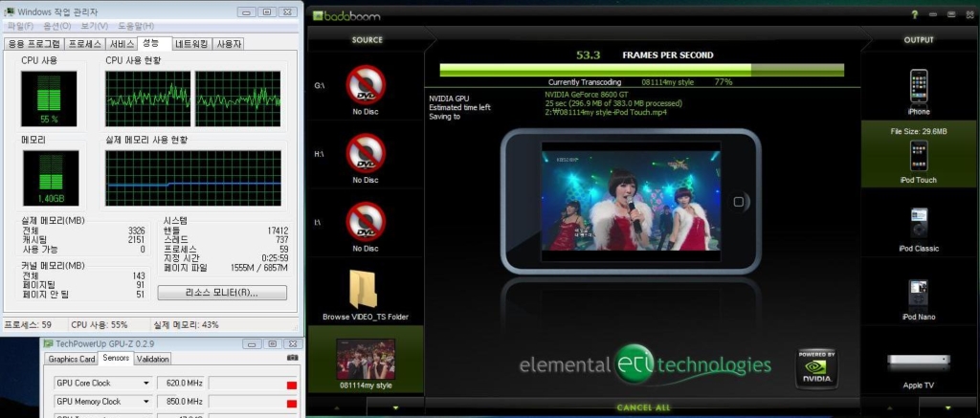Click the elemental technologies logo
980x418 pixels.
coord(645,364)
